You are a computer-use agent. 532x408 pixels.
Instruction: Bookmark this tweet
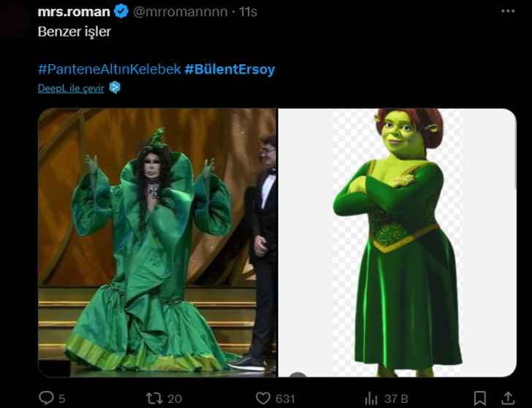point(479,398)
